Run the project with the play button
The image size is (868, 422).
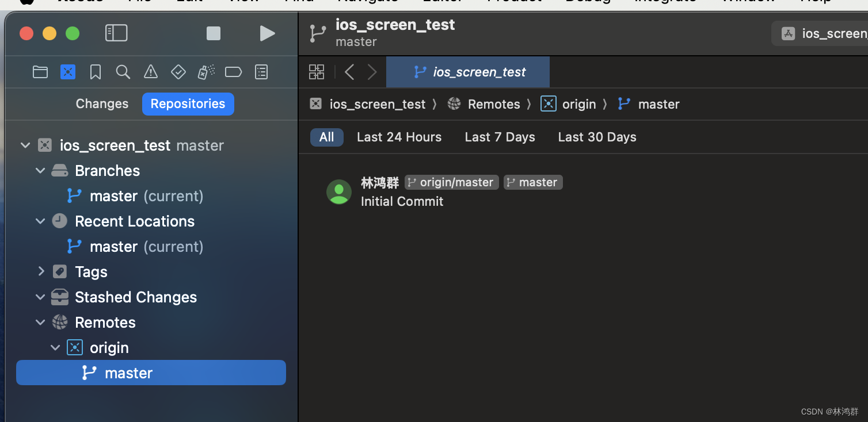tap(267, 33)
